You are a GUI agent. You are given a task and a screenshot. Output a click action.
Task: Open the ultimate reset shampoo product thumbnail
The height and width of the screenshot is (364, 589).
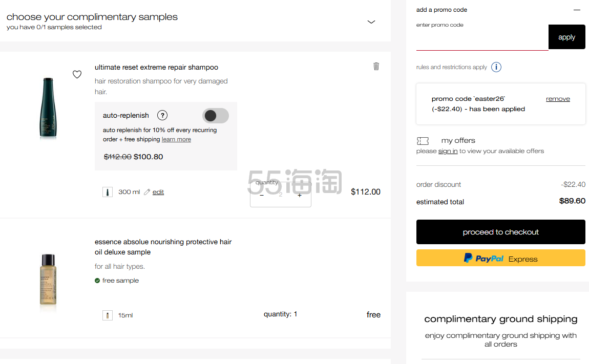(x=48, y=108)
